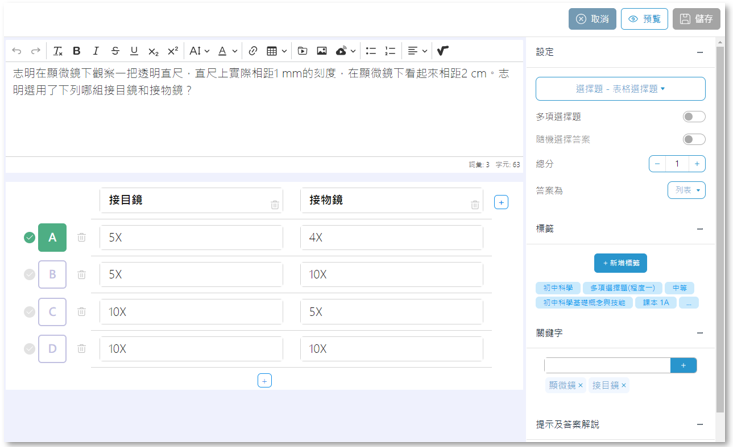The width and height of the screenshot is (733, 447).
Task: Delete answer row B with its trash icon
Action: [82, 274]
